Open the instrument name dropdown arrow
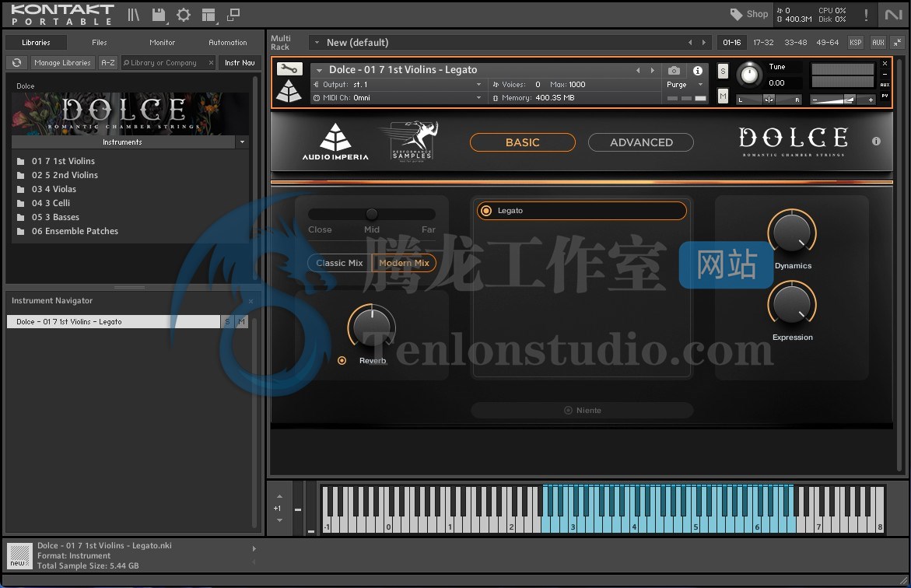The image size is (911, 588). (319, 70)
